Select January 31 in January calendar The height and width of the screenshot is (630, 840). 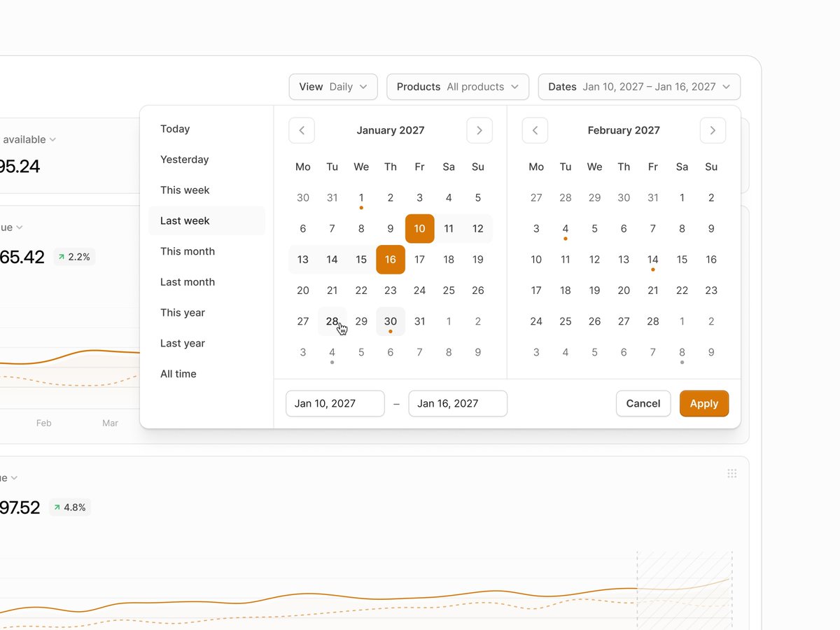click(x=420, y=321)
